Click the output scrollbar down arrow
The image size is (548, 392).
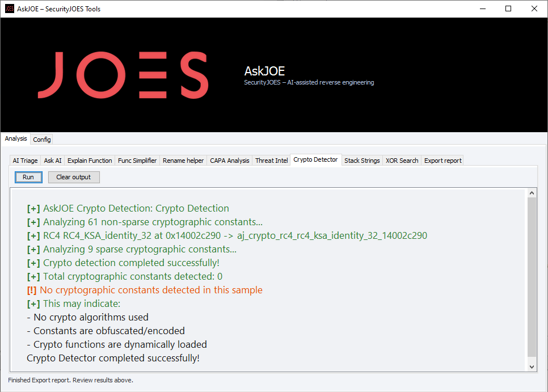tap(532, 367)
